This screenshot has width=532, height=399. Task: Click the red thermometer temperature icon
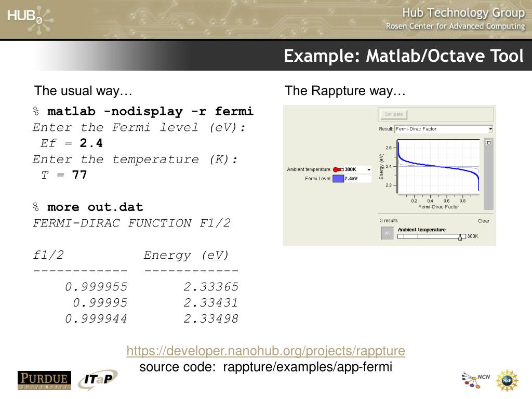coord(338,169)
